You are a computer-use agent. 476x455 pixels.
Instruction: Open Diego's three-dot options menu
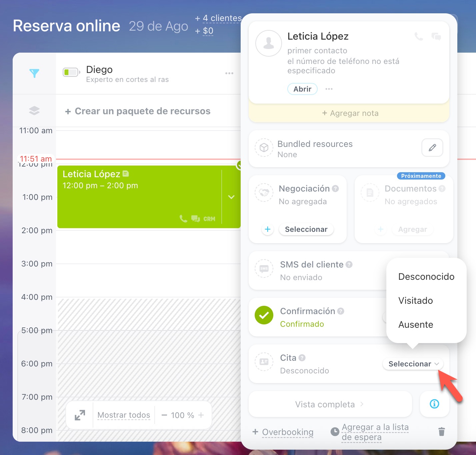click(x=229, y=73)
